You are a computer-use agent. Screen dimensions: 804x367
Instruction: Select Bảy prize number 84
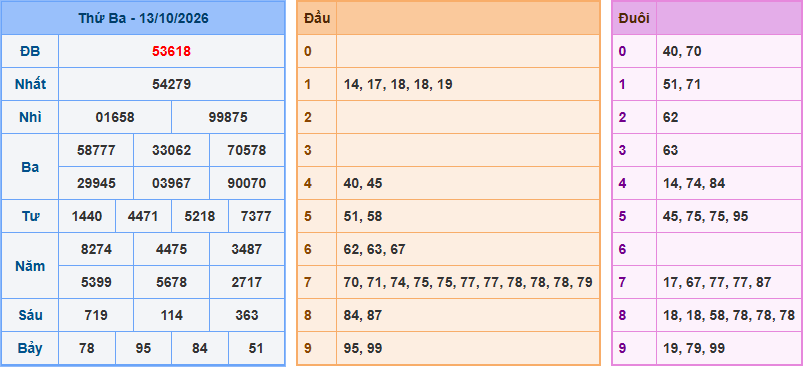pyautogui.click(x=199, y=348)
